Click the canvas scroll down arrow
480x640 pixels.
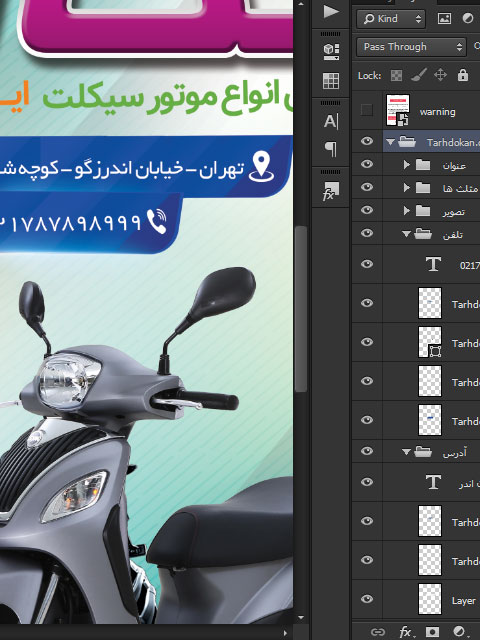(x=301, y=618)
